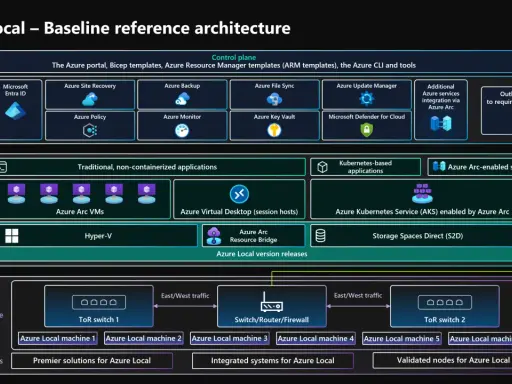Click the Azure Local machine 1 box

tap(58, 338)
